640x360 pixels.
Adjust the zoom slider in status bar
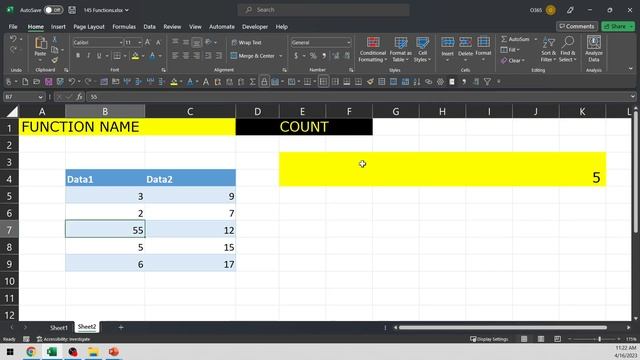599,339
